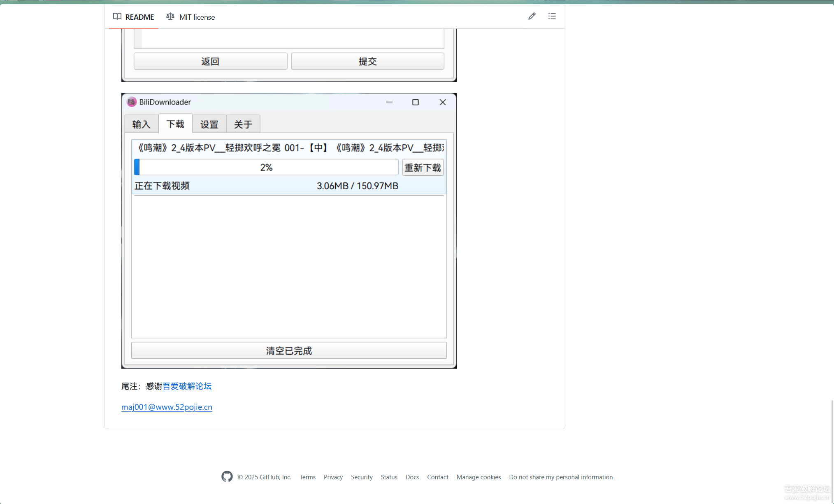This screenshot has width=834, height=504.
Task: Click the maj001@www.52pojie.cn link
Action: (x=167, y=407)
